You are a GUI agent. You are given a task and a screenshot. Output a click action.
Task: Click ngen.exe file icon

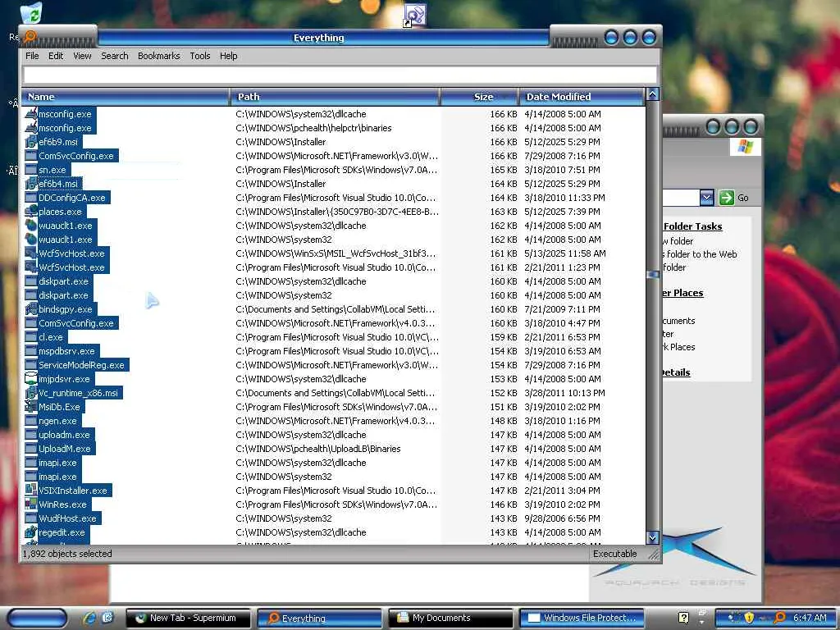(30, 421)
